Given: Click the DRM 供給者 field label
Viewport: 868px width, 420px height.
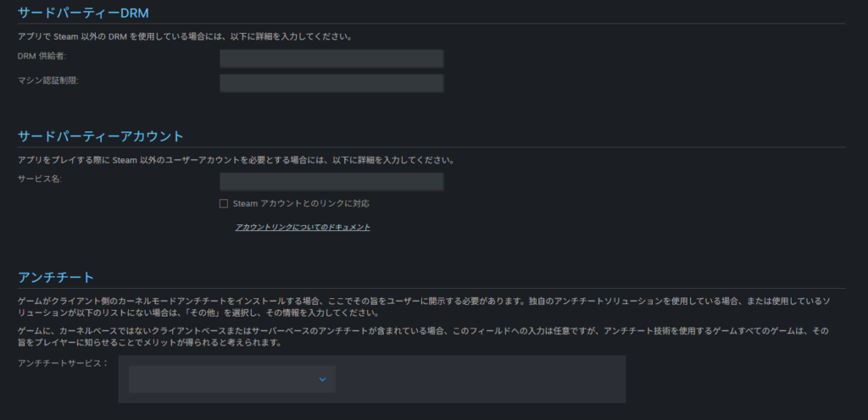Looking at the screenshot, I should coord(42,56).
